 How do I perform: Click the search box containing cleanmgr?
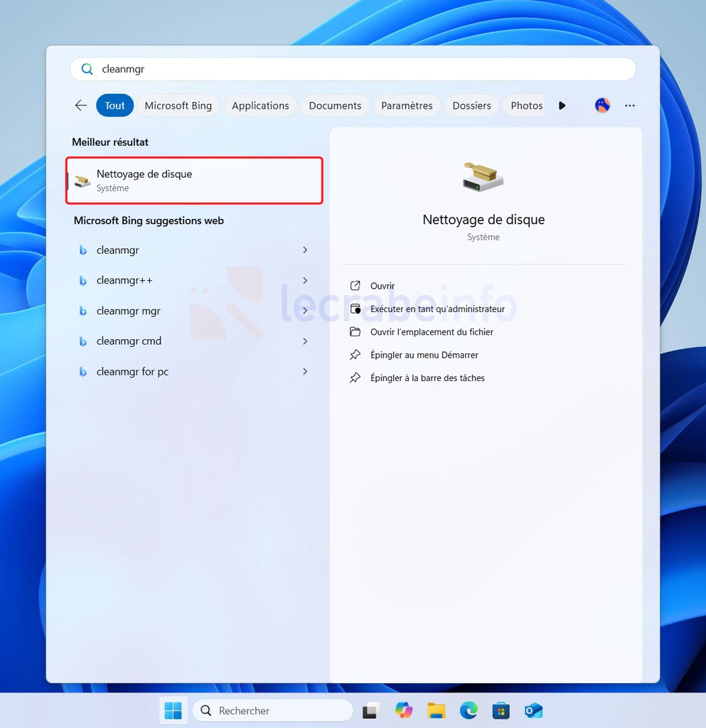[353, 69]
